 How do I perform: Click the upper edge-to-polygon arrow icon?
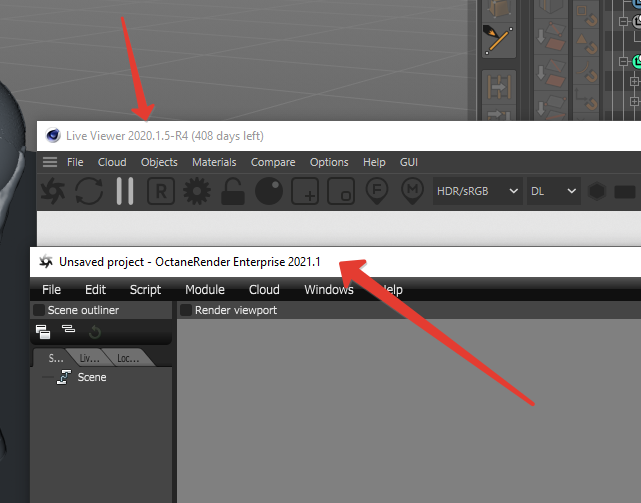coord(551,36)
